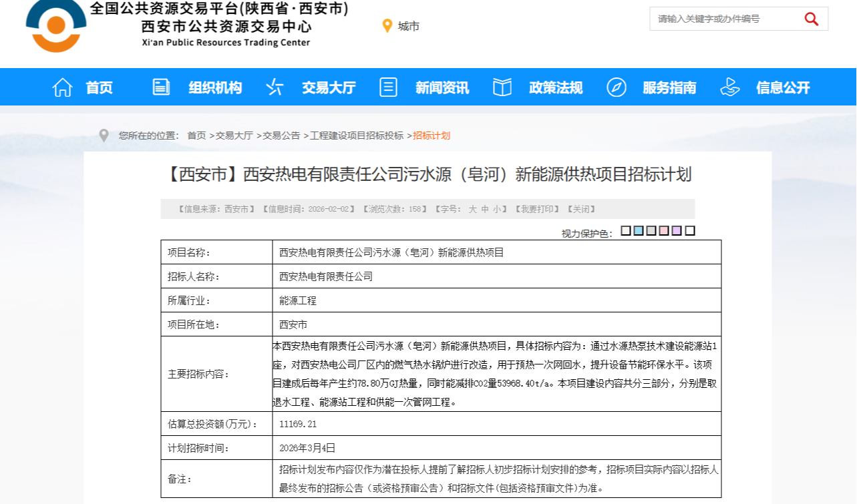Go to 工程建设项目招标投标 breadcrumb
Viewport: 857px width, 504px height.
point(357,136)
